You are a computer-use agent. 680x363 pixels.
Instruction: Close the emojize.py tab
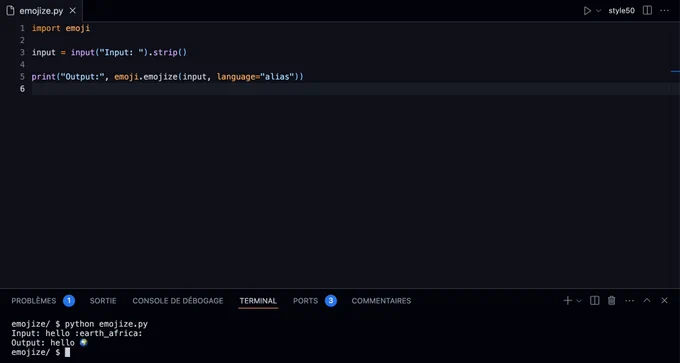click(73, 11)
